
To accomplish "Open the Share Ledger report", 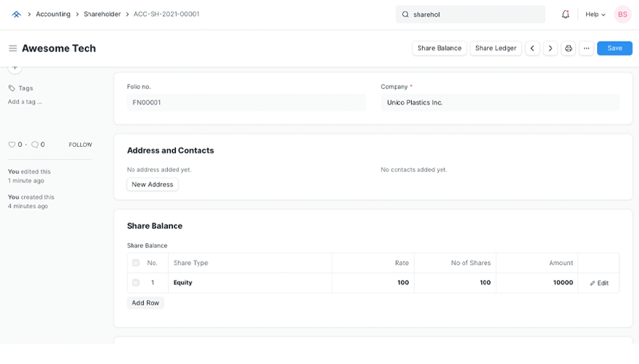I will 496,48.
